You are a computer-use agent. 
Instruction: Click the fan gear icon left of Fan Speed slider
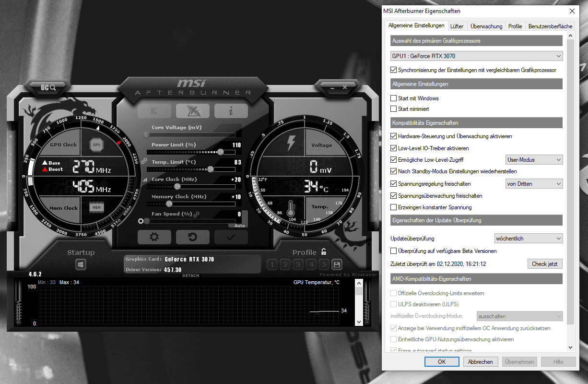tap(141, 221)
